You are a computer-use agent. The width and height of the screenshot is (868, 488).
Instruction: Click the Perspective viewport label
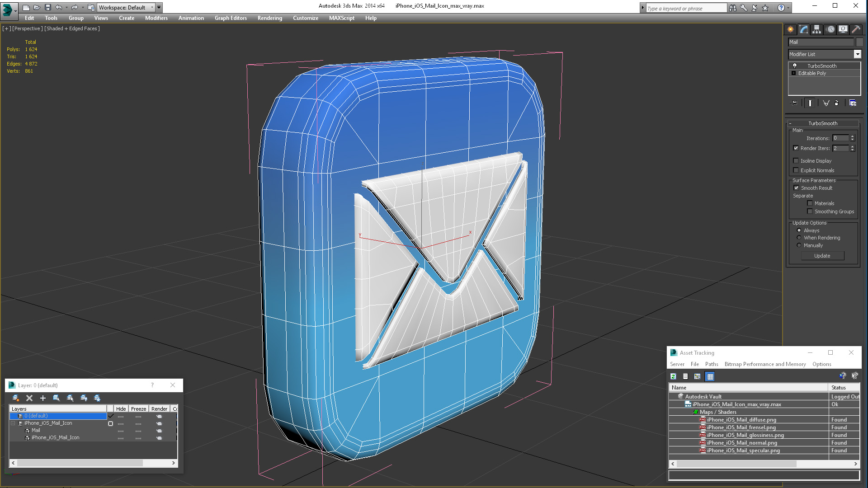tap(28, 28)
